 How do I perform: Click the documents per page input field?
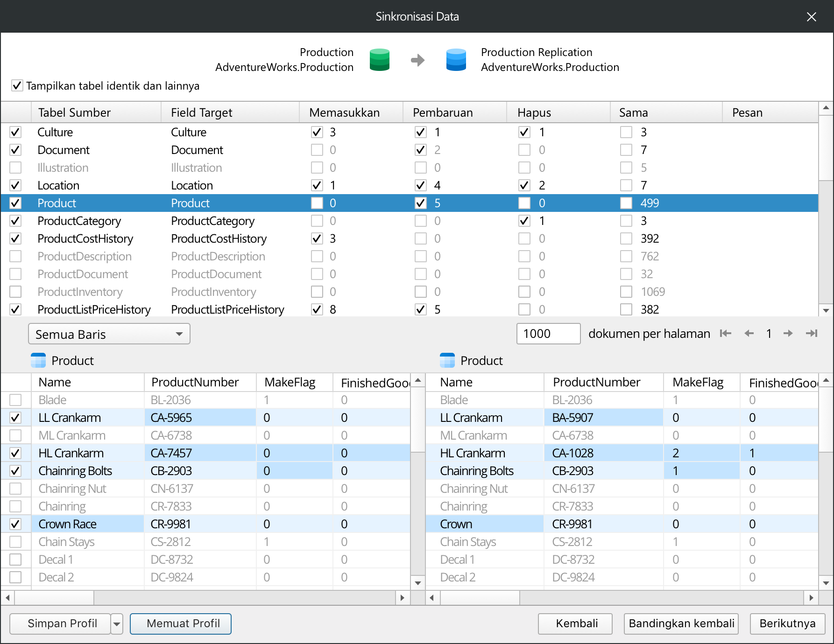click(x=548, y=334)
